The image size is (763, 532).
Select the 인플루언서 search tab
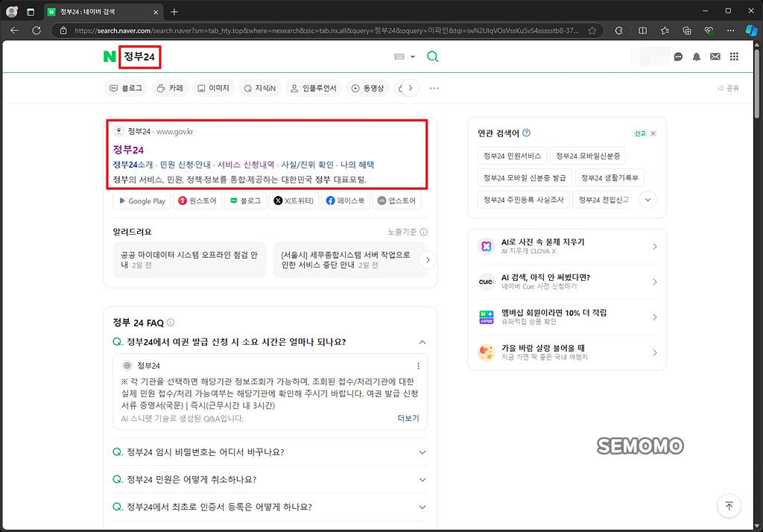[x=314, y=88]
